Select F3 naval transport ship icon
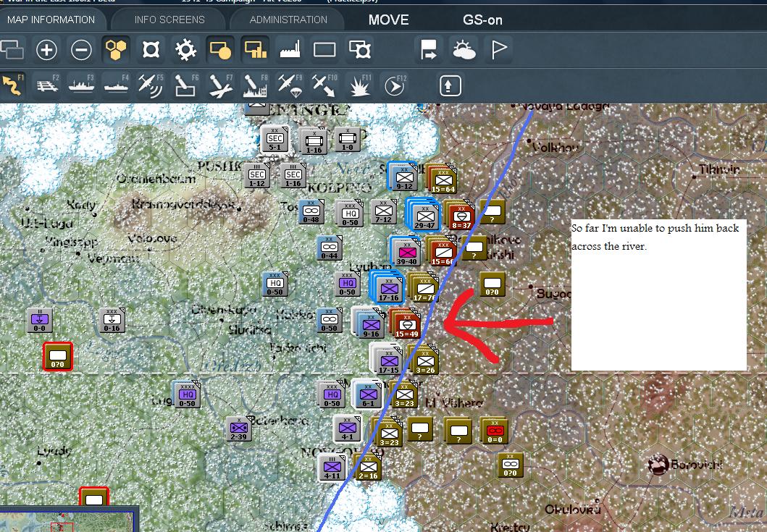This screenshot has width=767, height=532. pyautogui.click(x=81, y=85)
